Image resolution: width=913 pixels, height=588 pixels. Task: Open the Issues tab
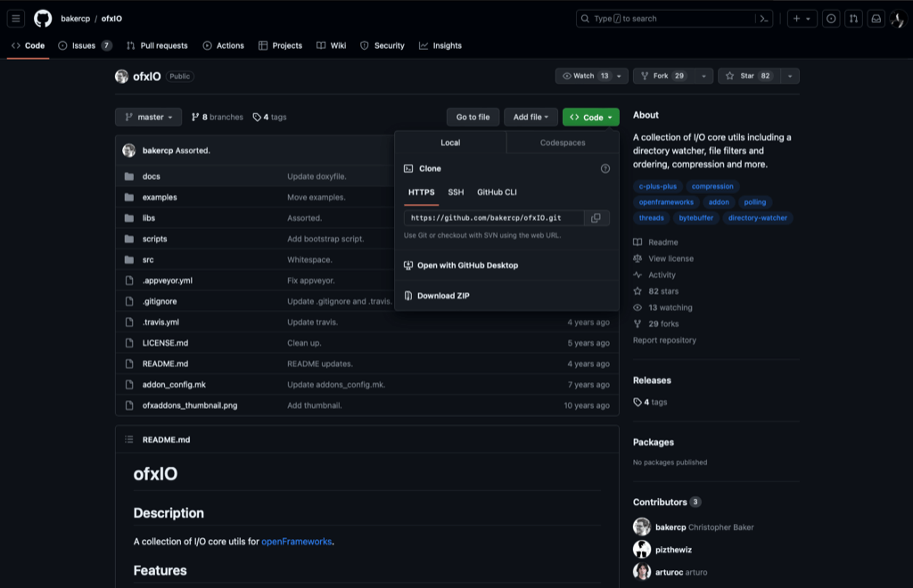85,45
